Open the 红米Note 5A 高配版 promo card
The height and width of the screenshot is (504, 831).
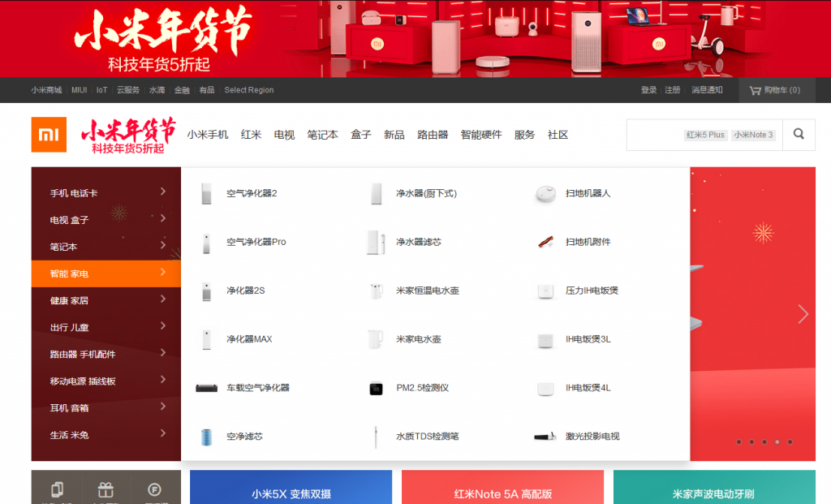click(502, 487)
